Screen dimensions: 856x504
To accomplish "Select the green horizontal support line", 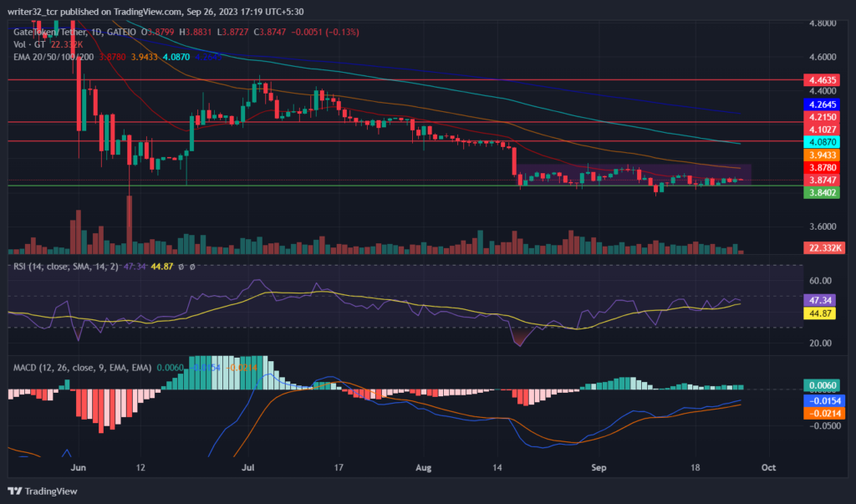I will tap(405, 186).
